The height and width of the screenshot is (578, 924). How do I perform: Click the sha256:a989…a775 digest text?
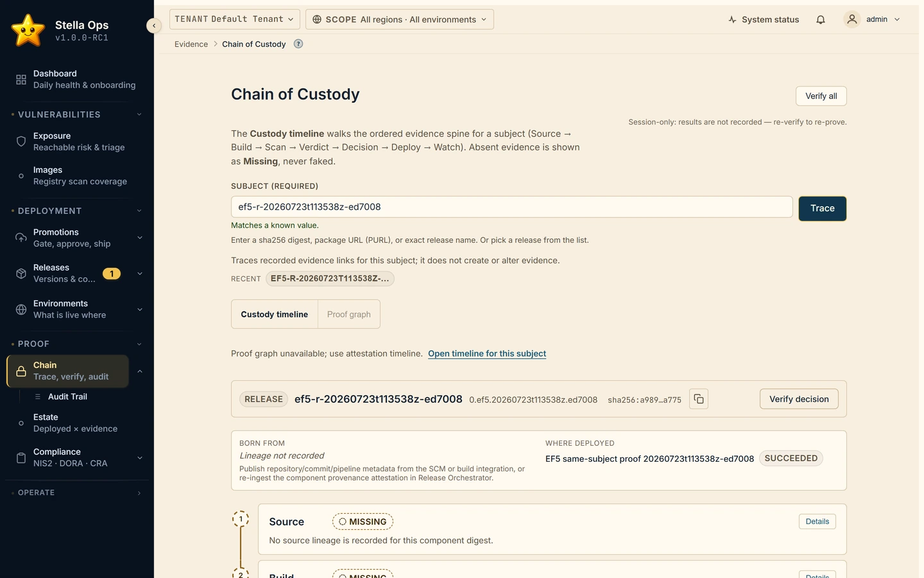(x=644, y=400)
